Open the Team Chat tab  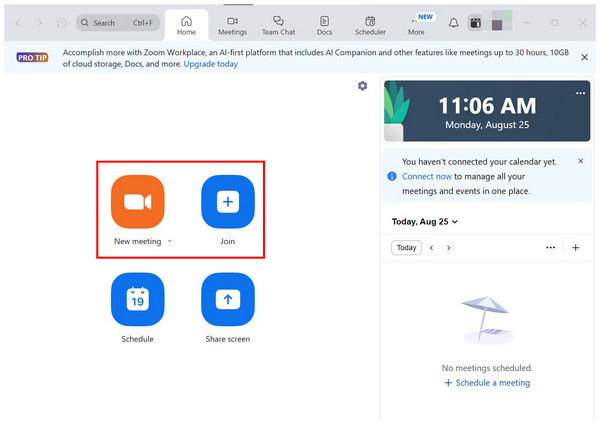[278, 26]
